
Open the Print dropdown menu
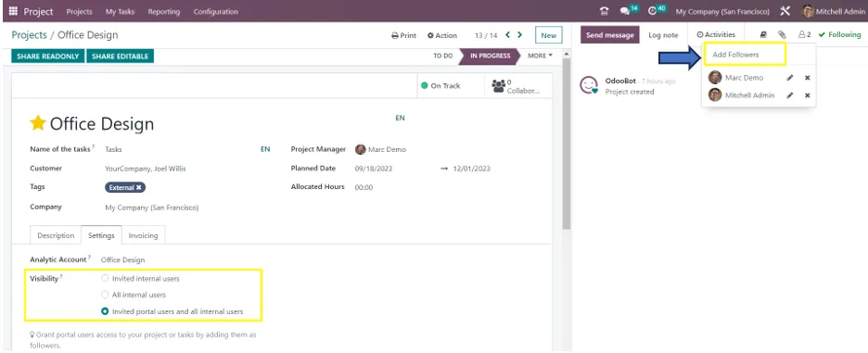click(x=403, y=35)
